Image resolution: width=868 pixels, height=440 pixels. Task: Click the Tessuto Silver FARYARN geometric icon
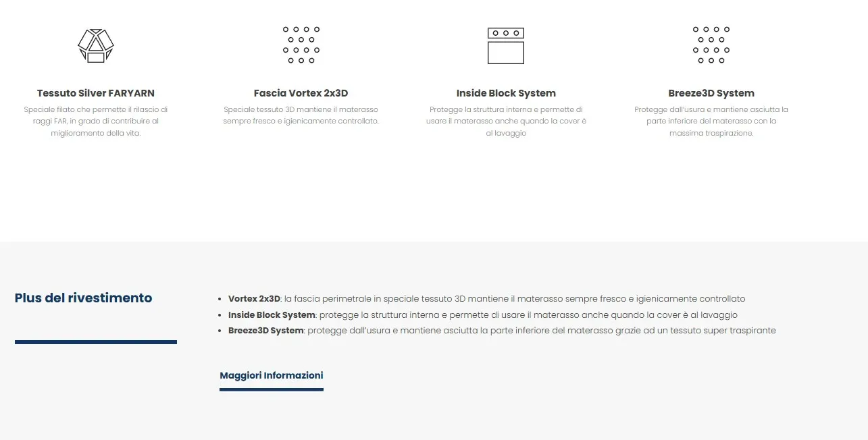coord(96,46)
